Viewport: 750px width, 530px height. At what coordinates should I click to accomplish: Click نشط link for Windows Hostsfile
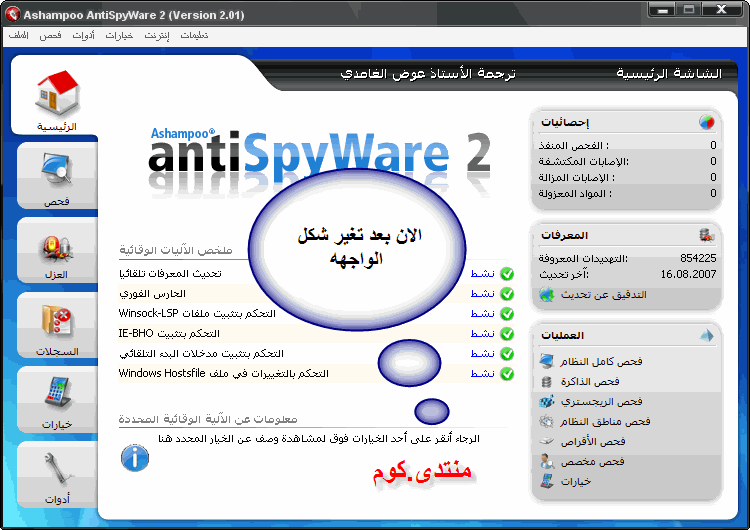[482, 374]
